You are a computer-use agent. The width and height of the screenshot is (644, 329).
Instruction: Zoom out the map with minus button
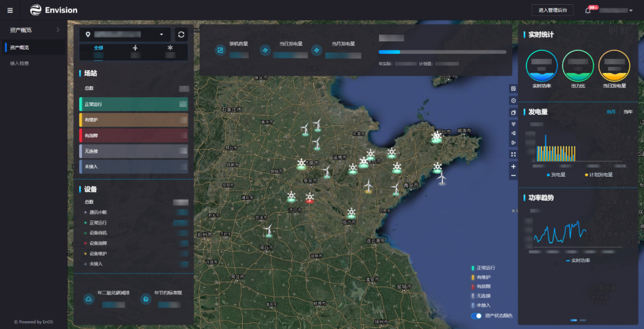513,176
